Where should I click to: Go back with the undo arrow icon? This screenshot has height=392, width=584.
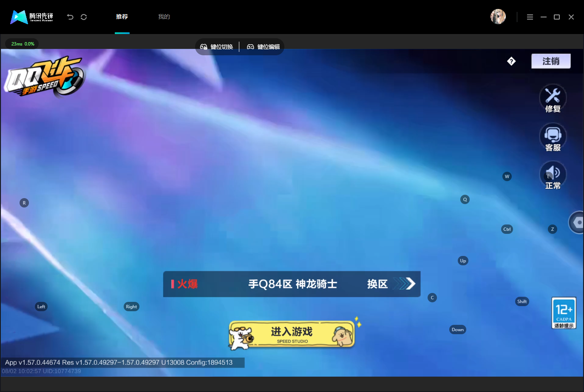pyautogui.click(x=70, y=17)
